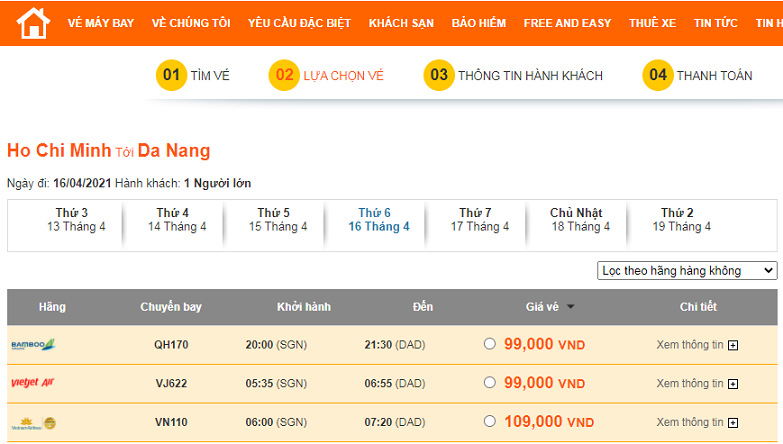Open YÊU CẦU ĐẶC BIỆT menu item
The image size is (783, 444).
tap(299, 23)
